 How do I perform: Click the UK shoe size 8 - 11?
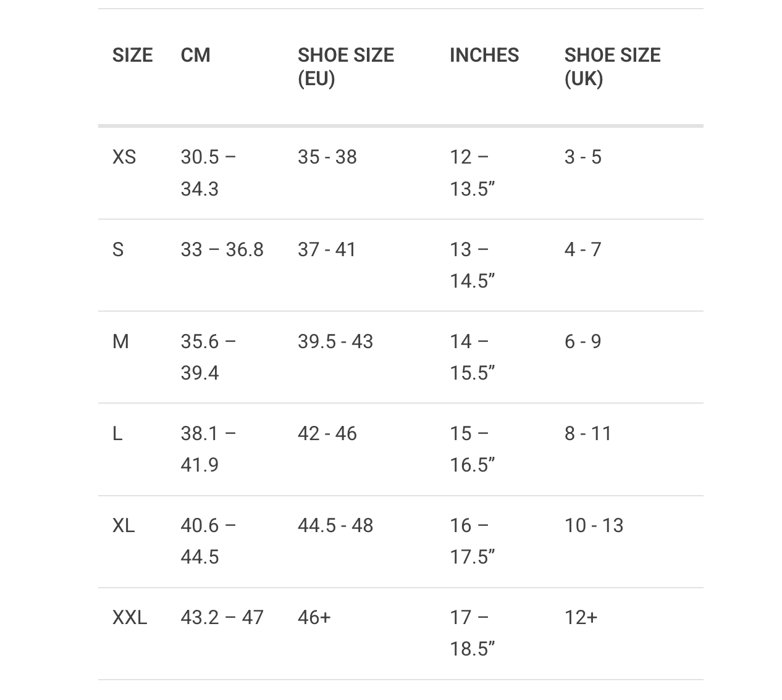(587, 433)
